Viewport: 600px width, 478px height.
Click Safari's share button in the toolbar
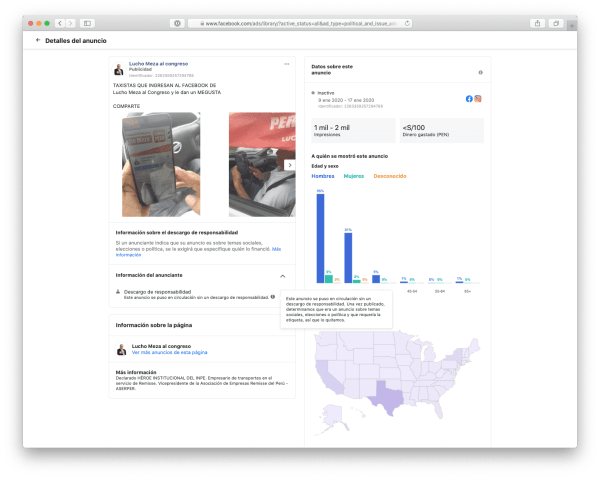point(538,22)
